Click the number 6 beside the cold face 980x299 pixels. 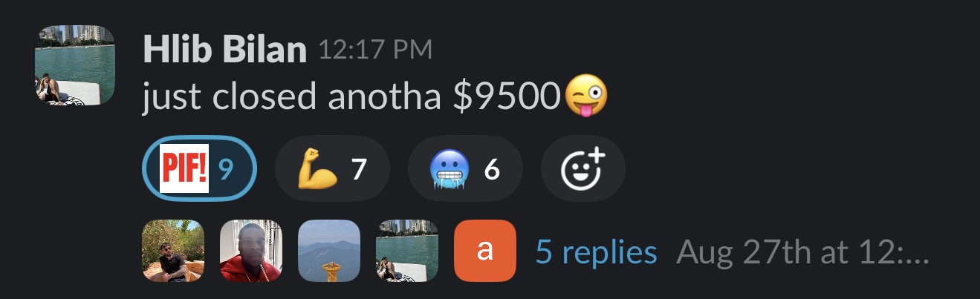coord(492,171)
